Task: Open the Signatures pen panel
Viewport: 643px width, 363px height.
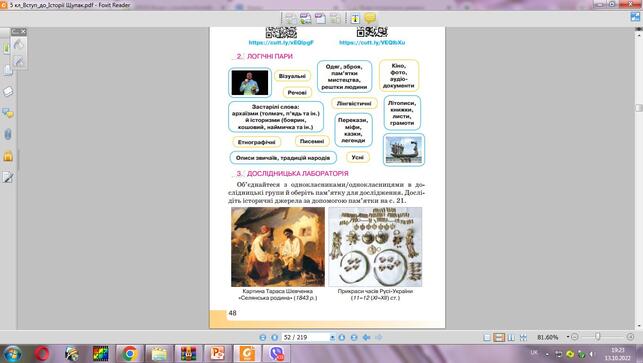Action: (8, 177)
